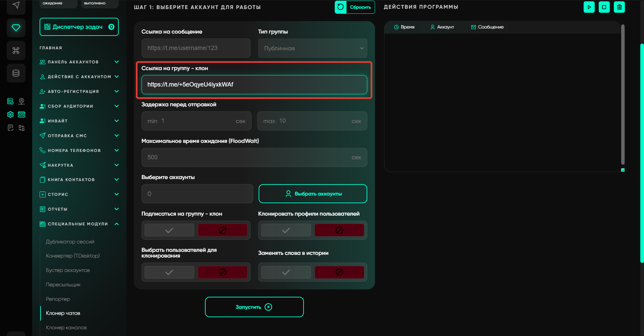Open Дубликатор сессий module
The image size is (644, 336).
(70, 242)
